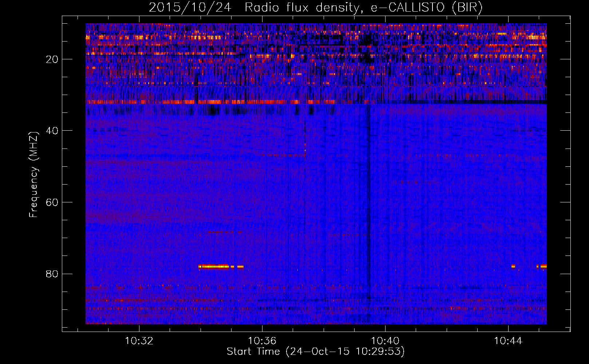Image resolution: width=589 pixels, height=364 pixels.
Task: Click the "10:44" time tick label
Action: [508, 341]
